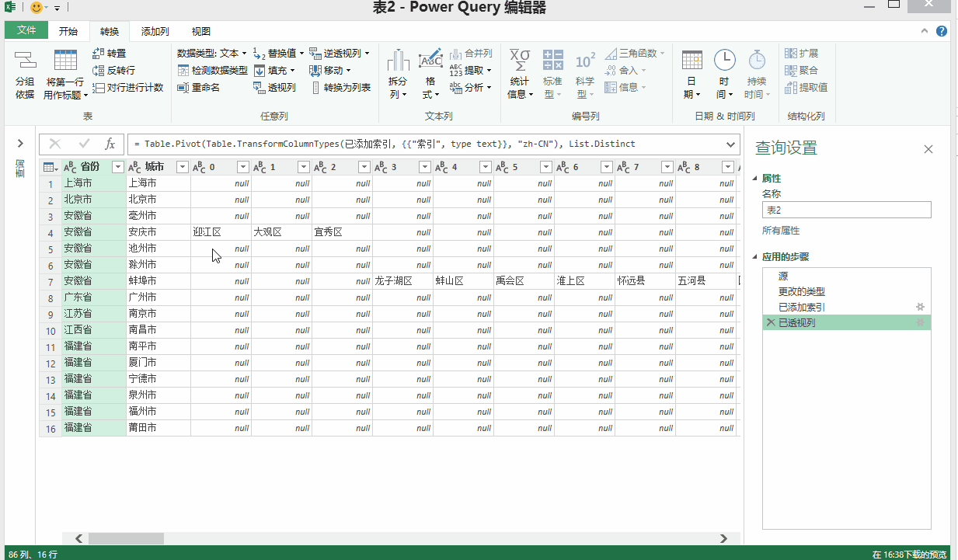This screenshot has height=560, width=958.
Task: Expand the formula bar
Action: (730, 144)
